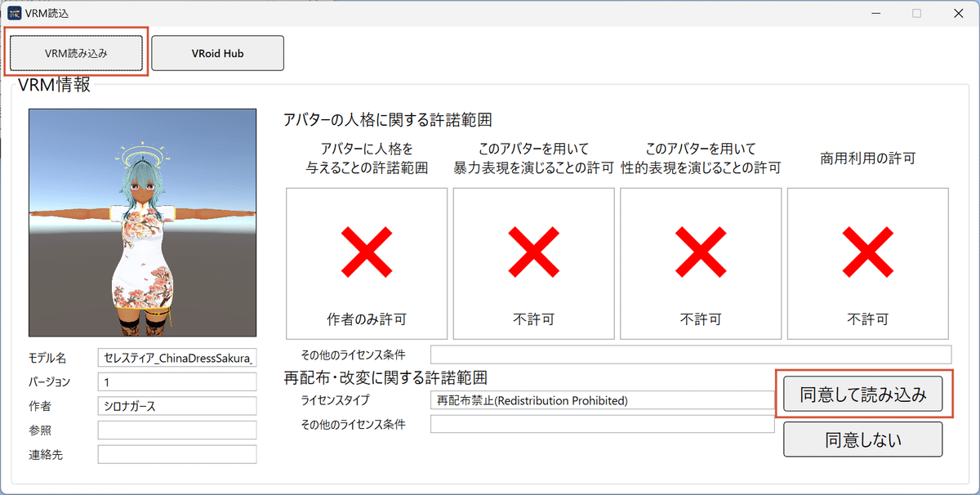980x495 pixels.
Task: Select the バージョン field showing 1
Action: tap(176, 382)
